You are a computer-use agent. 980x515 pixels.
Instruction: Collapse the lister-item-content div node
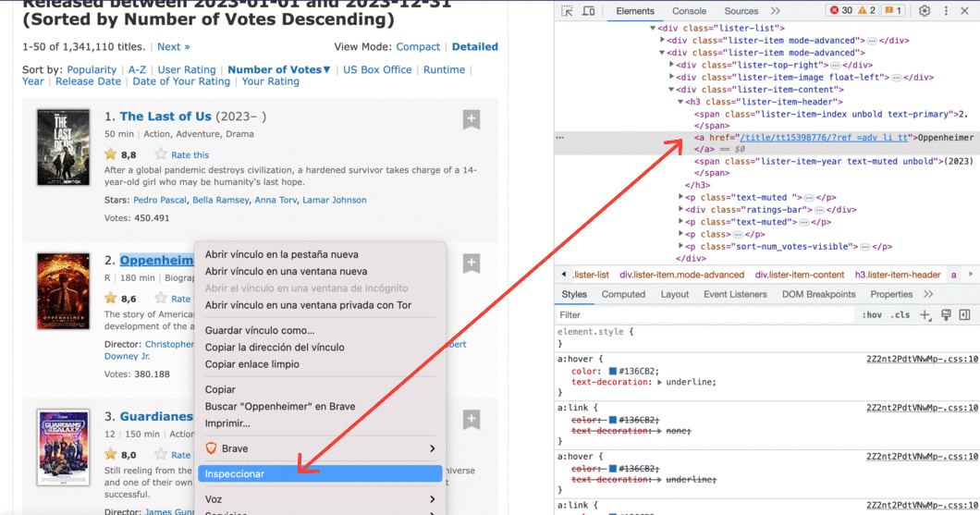click(x=672, y=90)
